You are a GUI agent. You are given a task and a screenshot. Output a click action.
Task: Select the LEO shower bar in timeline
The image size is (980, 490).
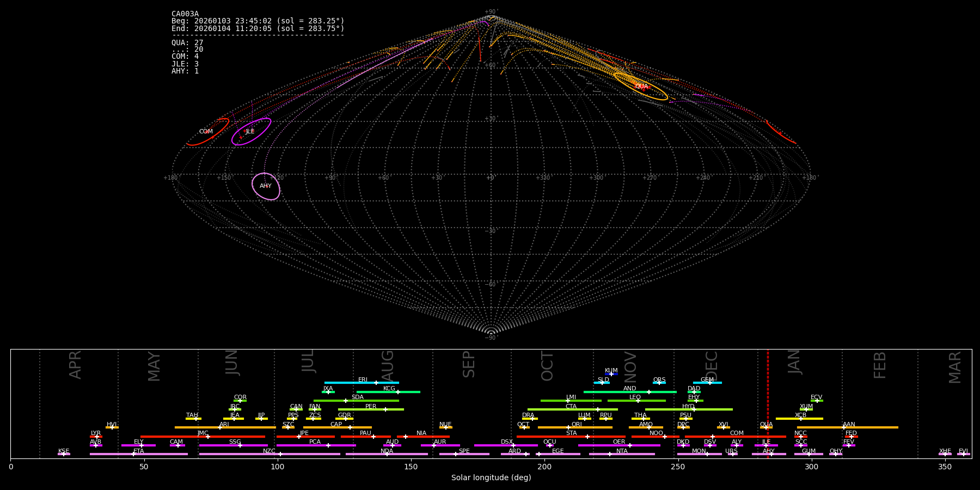pos(636,401)
